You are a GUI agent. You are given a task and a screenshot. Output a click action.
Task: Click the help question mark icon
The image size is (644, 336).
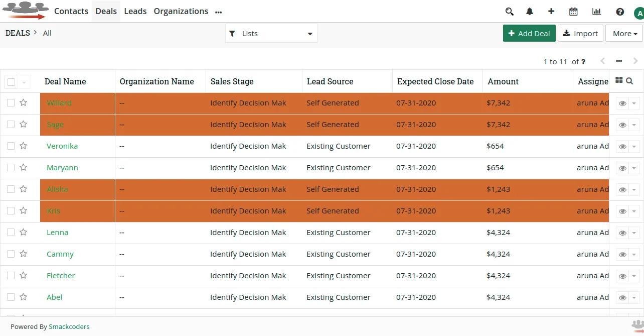click(x=620, y=11)
